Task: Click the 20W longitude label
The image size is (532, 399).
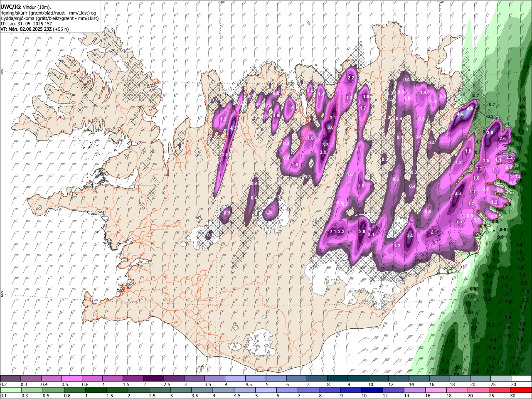Action: pyautogui.click(x=221, y=2)
